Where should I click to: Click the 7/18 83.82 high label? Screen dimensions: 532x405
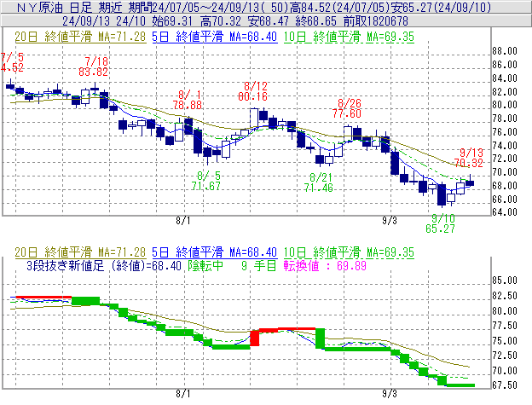tap(93, 67)
